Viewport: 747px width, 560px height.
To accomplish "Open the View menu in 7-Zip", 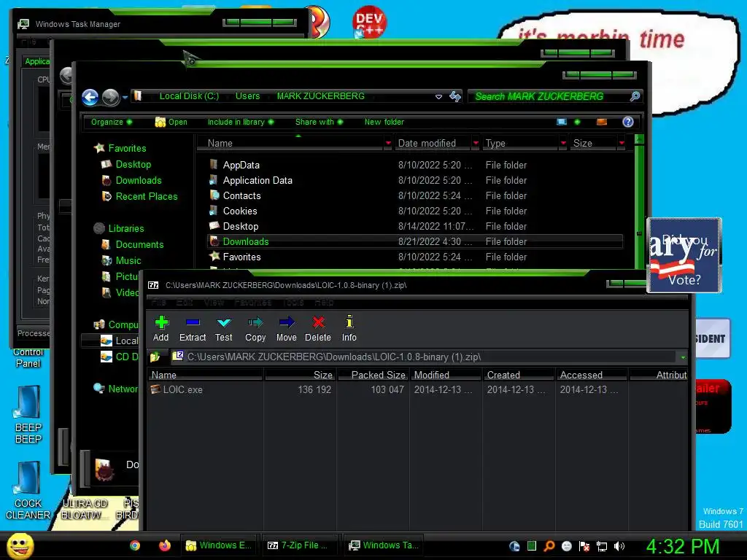I will coord(214,303).
